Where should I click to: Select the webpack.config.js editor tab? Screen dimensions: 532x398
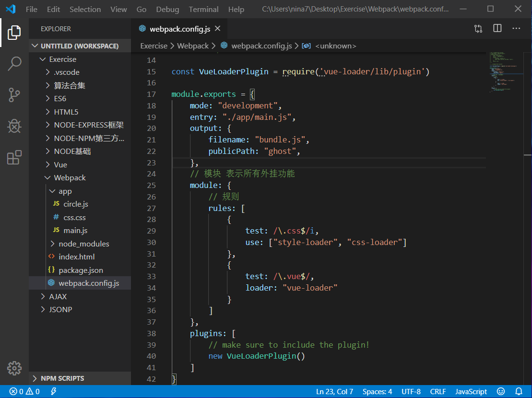[179, 29]
